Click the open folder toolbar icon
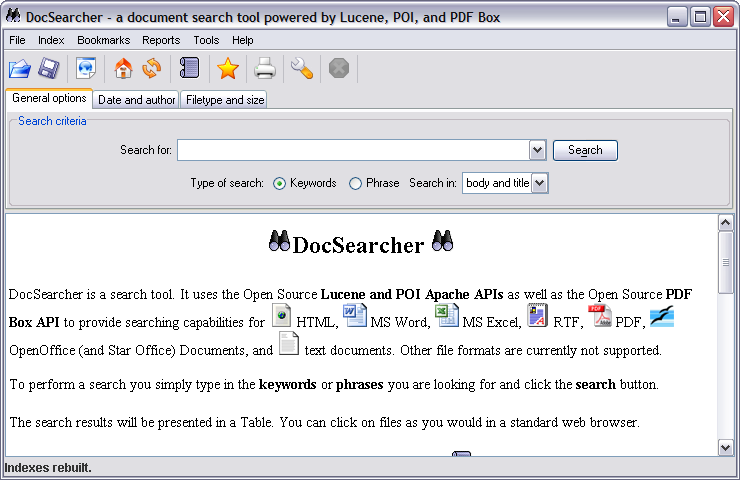This screenshot has height=480, width=740. pyautogui.click(x=20, y=69)
